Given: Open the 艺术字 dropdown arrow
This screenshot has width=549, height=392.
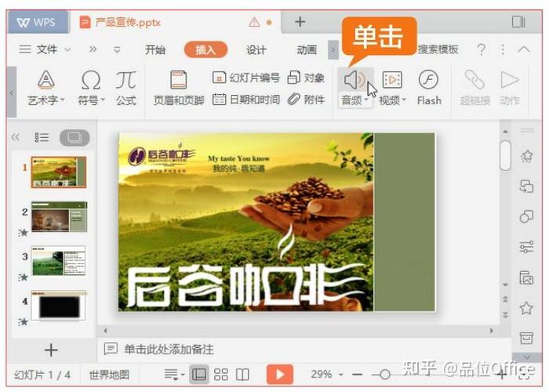Looking at the screenshot, I should [62, 100].
